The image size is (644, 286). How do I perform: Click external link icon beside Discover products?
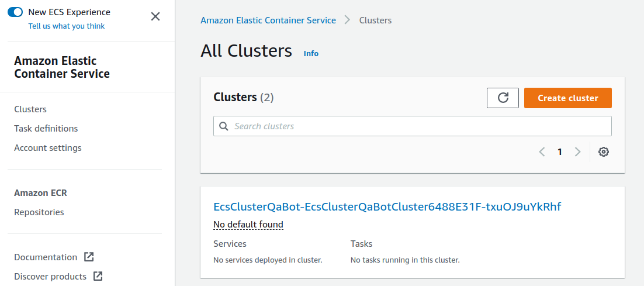click(x=98, y=276)
